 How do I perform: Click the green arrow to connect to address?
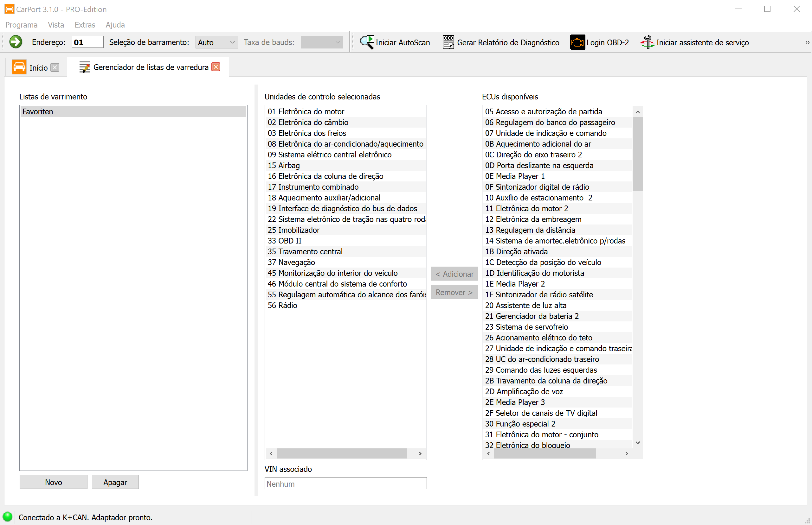(15, 41)
